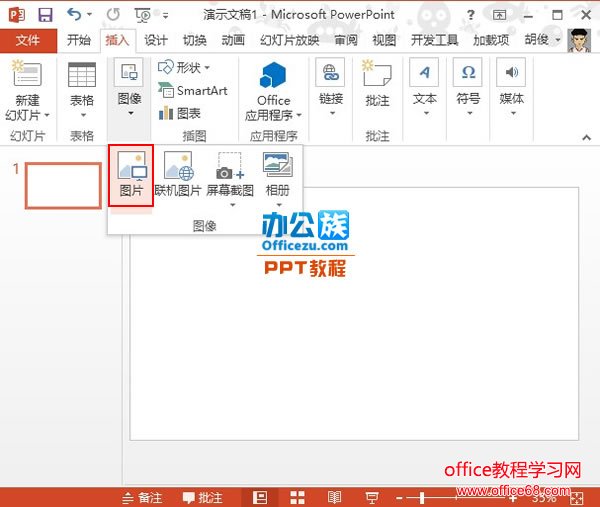The width and height of the screenshot is (600, 507).
Task: Open the 符号 (Symbols) group
Action: coord(468,87)
